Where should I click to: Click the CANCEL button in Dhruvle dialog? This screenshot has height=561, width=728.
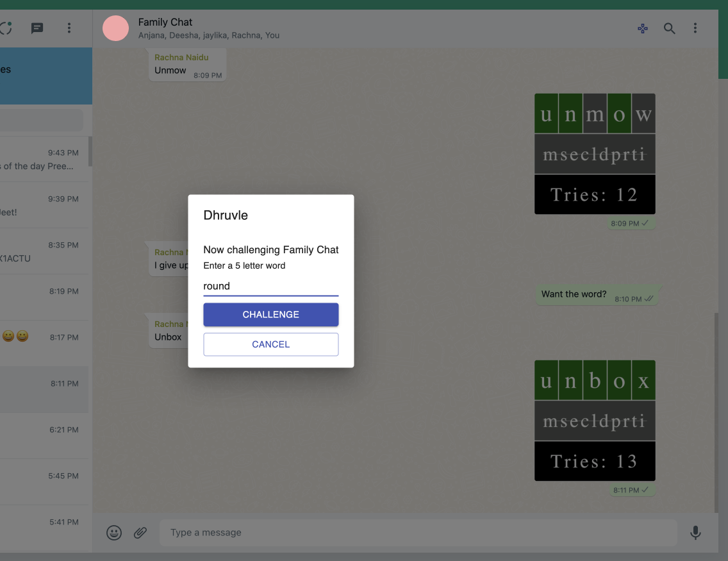click(270, 344)
